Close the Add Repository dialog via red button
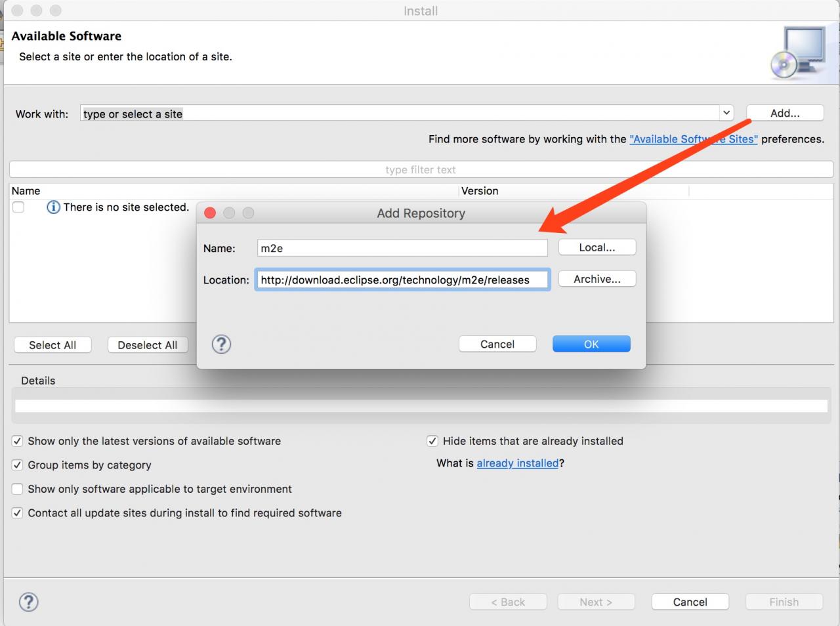Viewport: 840px width, 626px height. coord(210,213)
